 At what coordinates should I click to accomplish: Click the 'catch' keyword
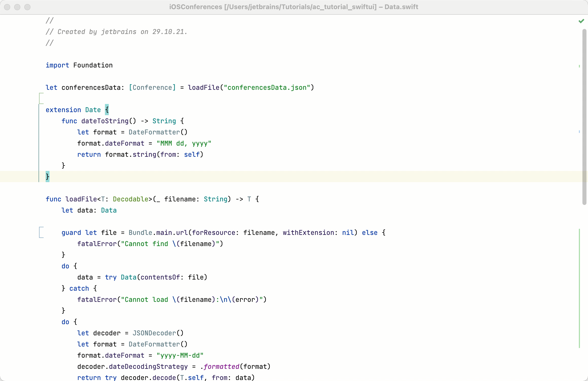pyautogui.click(x=79, y=288)
